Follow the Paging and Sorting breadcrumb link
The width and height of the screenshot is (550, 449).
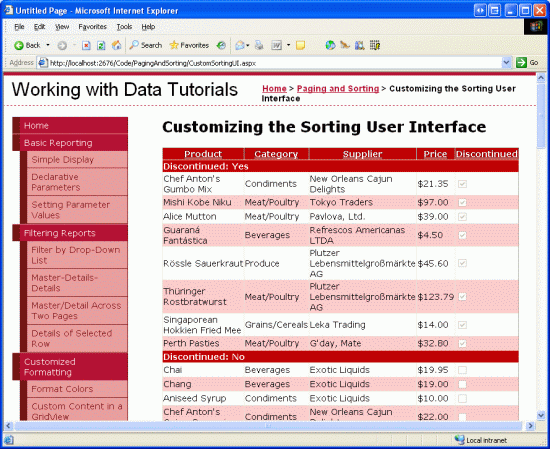[338, 88]
